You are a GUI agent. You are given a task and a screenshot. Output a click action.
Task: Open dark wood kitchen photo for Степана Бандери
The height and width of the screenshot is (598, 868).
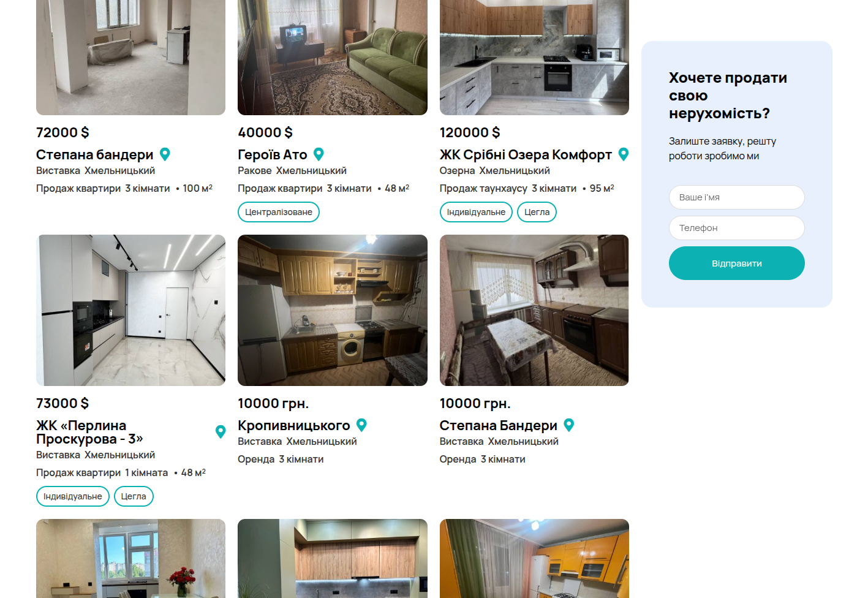[534, 310]
